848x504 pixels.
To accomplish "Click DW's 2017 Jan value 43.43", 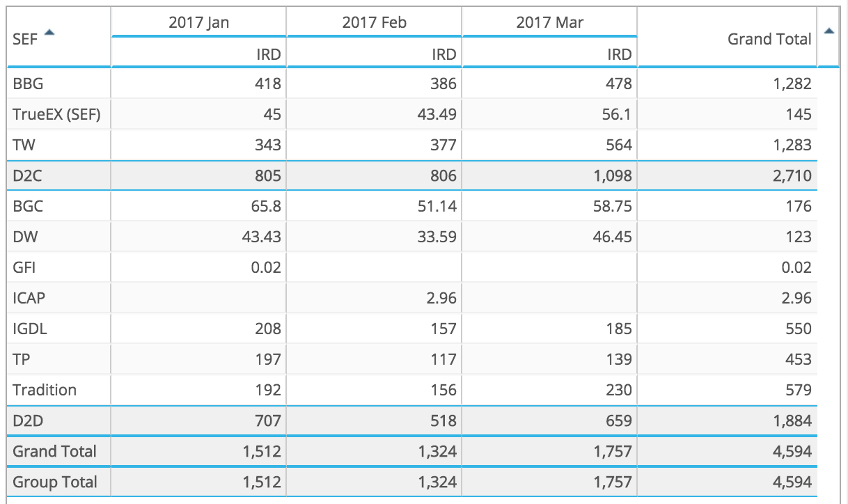I will [261, 237].
